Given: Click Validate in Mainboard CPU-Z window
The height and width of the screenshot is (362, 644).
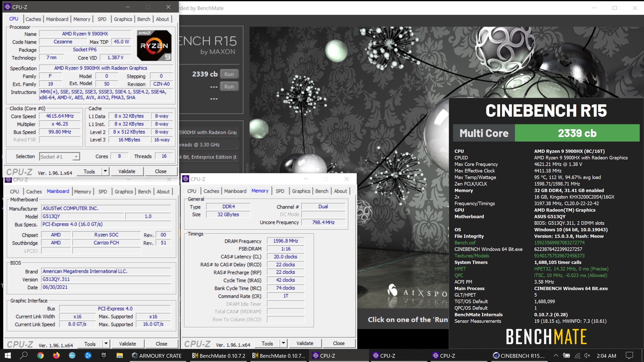Looking at the screenshot, I should pyautogui.click(x=128, y=344).
